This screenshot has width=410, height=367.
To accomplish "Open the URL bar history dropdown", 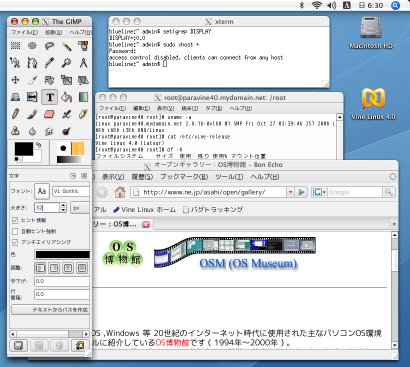I will pyautogui.click(x=290, y=192).
